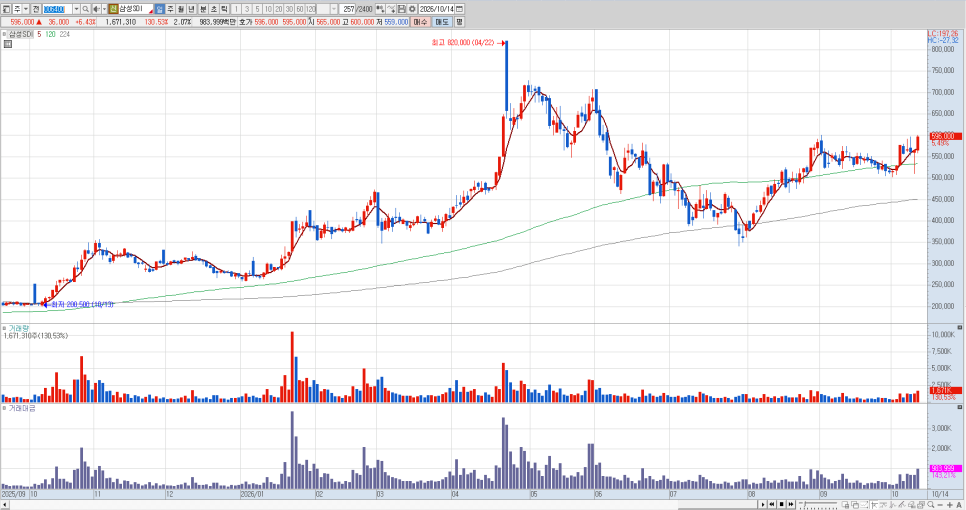966x510 pixels.
Task: Select the 틱 tick period toggle
Action: [x=224, y=9]
